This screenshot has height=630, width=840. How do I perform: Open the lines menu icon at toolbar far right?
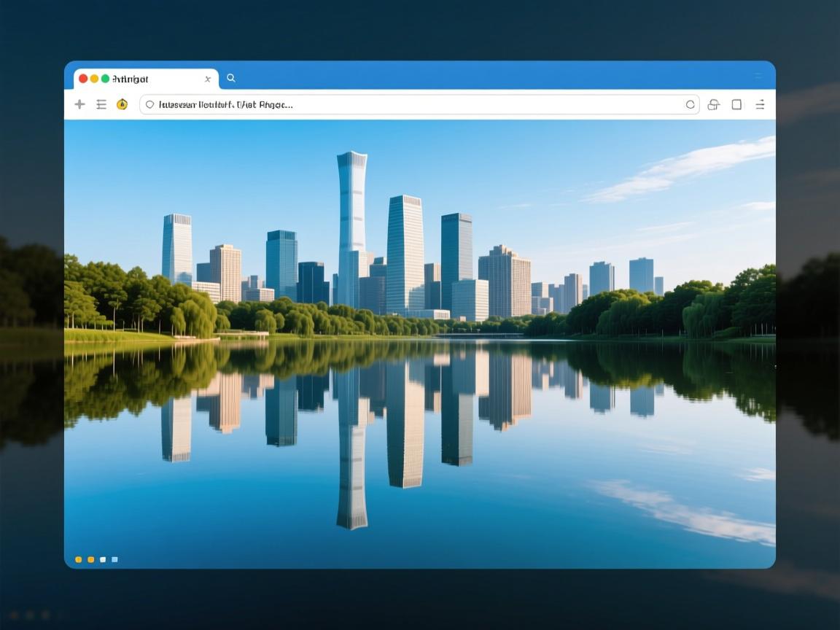point(760,104)
